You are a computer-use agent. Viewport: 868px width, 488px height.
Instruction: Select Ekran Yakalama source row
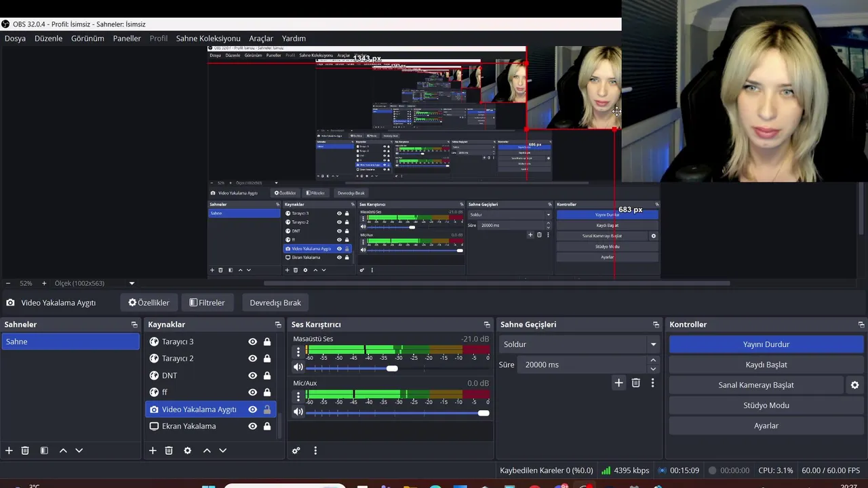pos(210,426)
